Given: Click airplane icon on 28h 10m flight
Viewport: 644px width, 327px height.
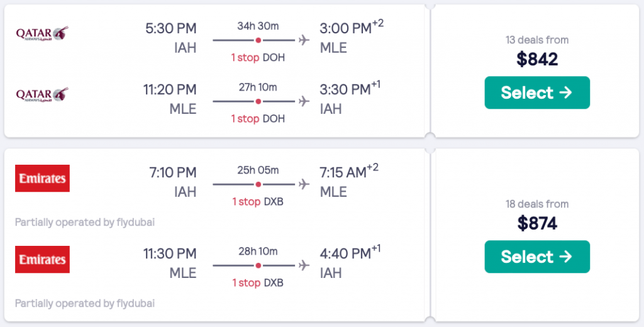Looking at the screenshot, I should (x=304, y=265).
